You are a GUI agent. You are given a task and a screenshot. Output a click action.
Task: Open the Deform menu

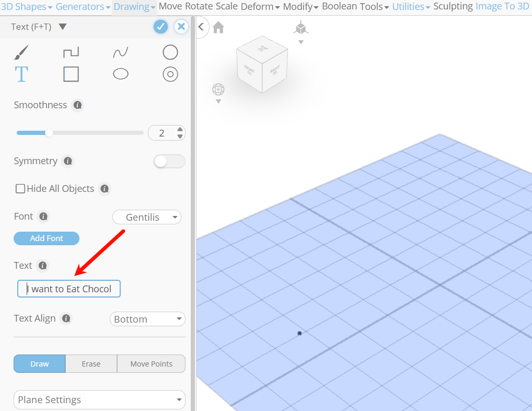(260, 6)
